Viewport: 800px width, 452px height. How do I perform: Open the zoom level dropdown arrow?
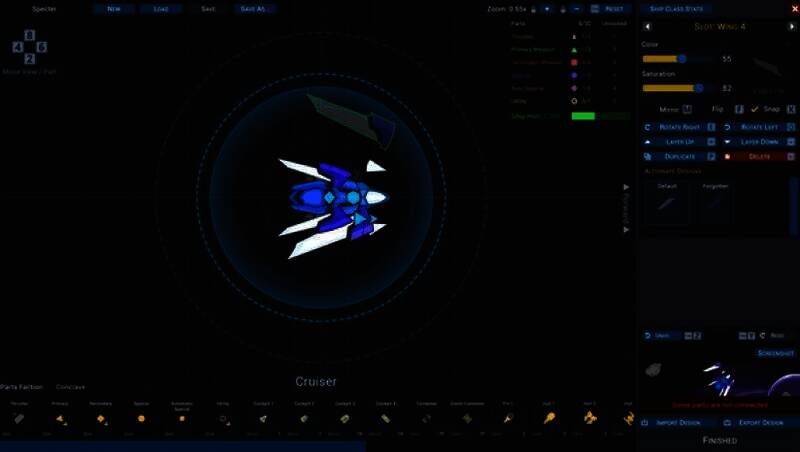click(547, 9)
